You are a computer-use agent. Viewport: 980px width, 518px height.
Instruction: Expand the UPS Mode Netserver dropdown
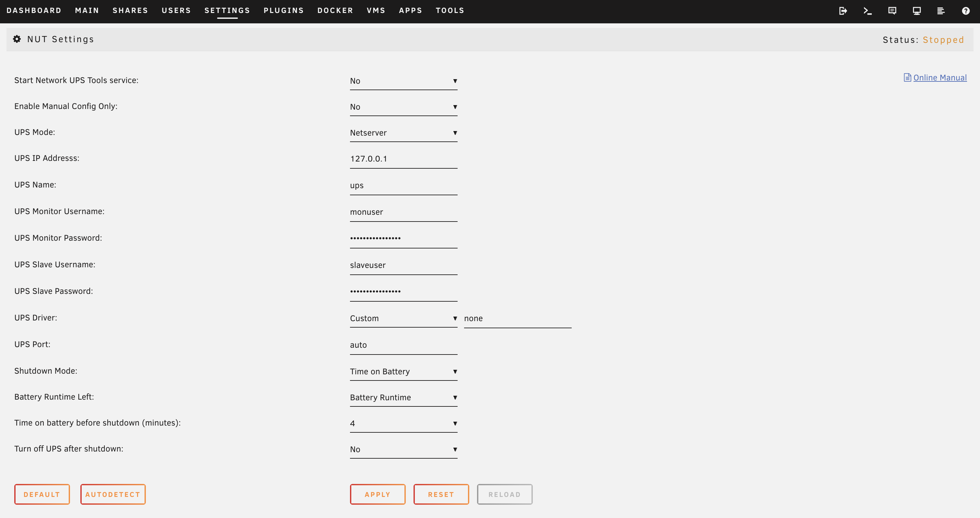[x=404, y=133]
